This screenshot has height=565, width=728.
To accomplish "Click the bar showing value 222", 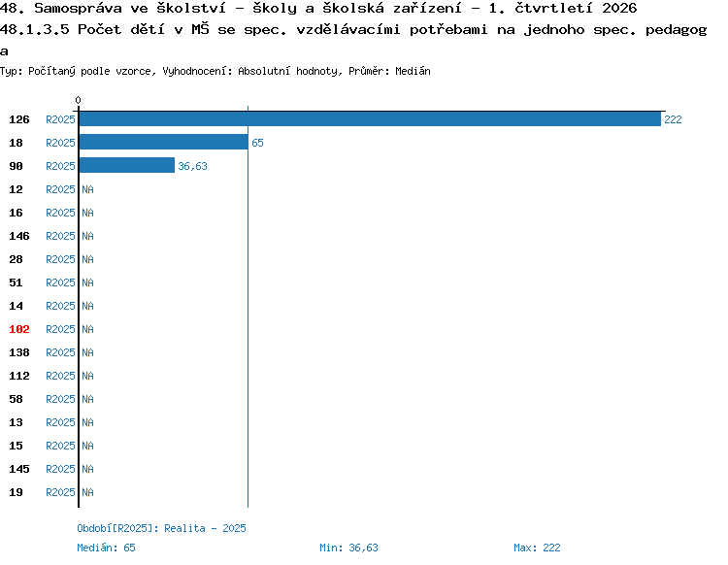I will [x=370, y=119].
